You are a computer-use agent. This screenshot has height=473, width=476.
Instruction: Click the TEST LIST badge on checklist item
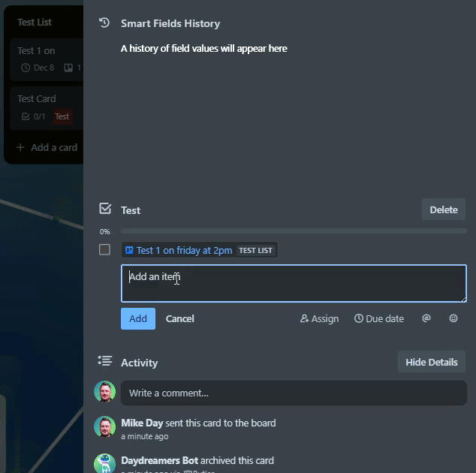[x=255, y=251]
